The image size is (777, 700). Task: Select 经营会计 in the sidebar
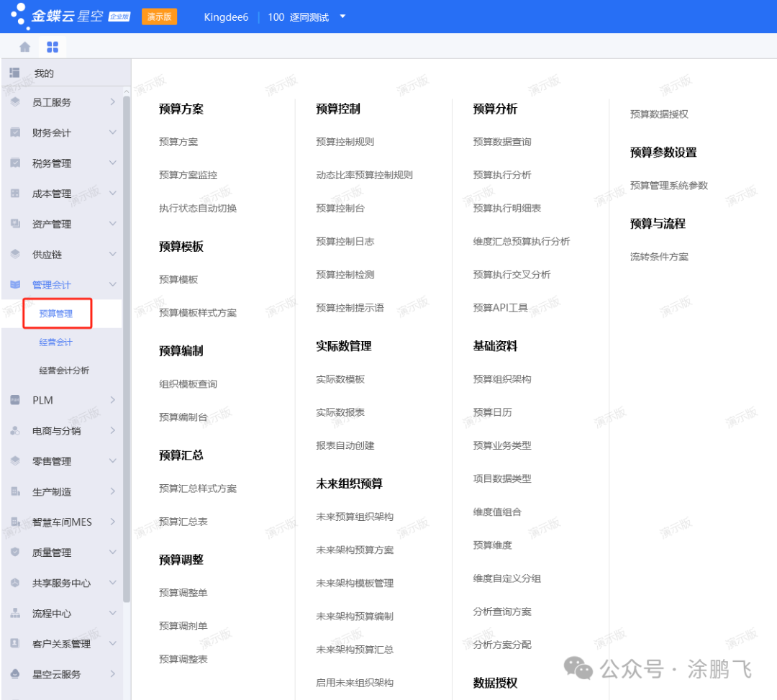point(55,342)
